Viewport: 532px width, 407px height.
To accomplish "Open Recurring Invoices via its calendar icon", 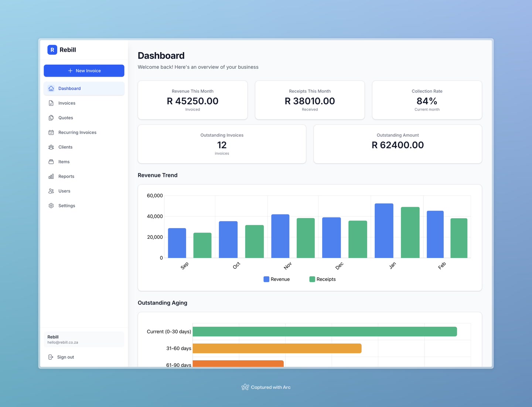I will click(x=51, y=132).
